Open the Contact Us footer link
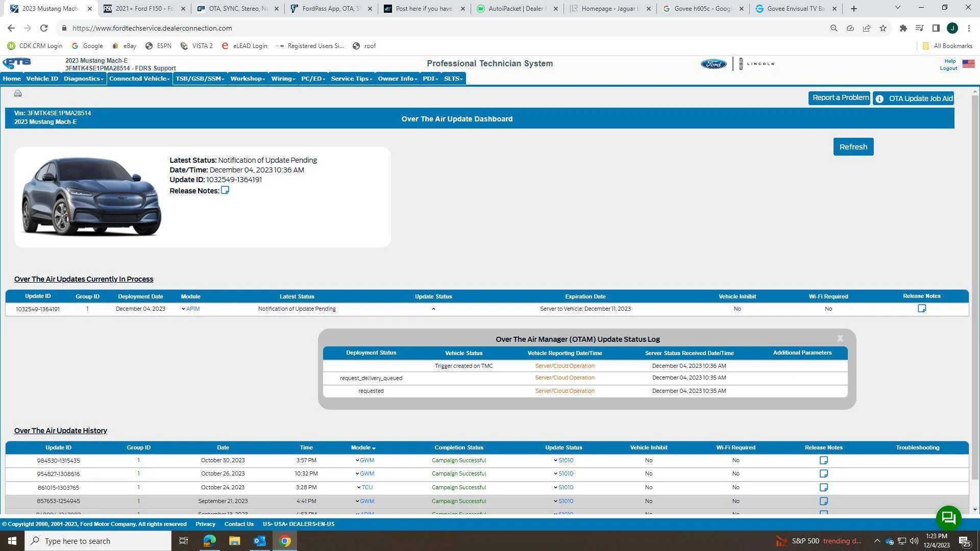Viewport: 980px width, 551px height. (x=239, y=524)
